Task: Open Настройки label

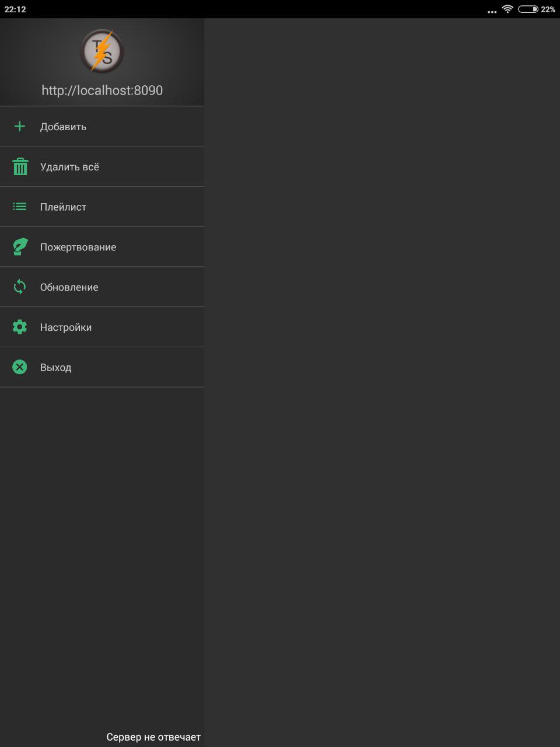Action: tap(66, 327)
